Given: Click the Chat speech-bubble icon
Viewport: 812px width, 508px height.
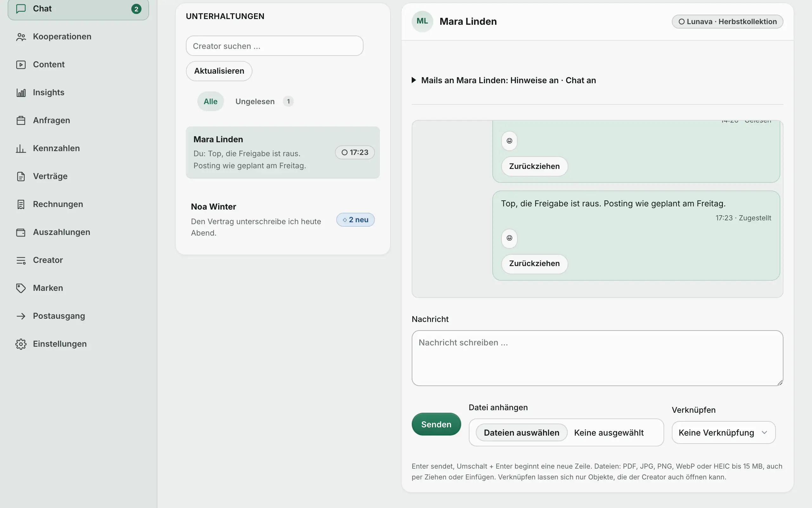Looking at the screenshot, I should click(x=21, y=9).
